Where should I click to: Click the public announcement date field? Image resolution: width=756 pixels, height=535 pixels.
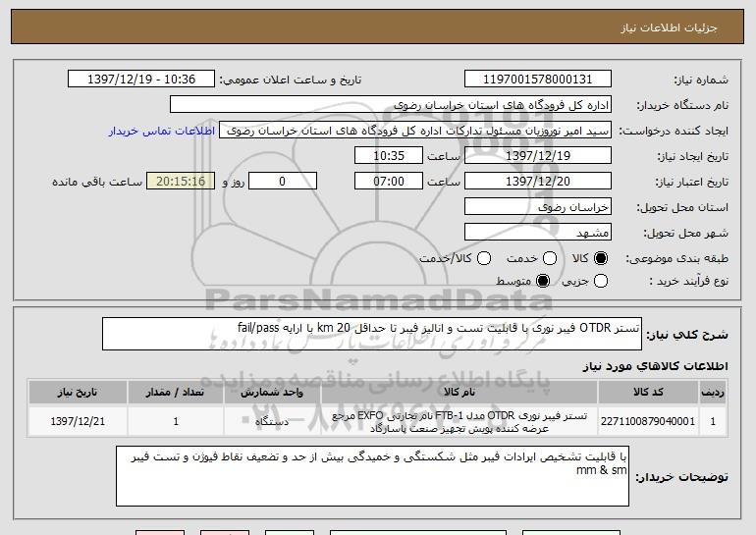(x=141, y=80)
